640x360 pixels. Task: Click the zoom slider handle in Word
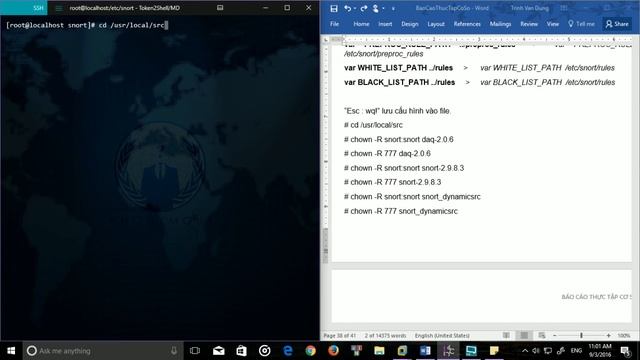(581, 336)
